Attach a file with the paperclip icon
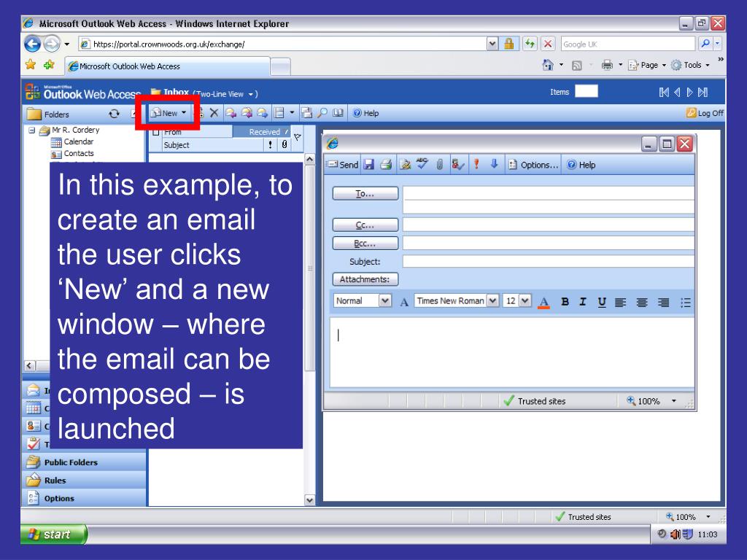747x560 pixels. [439, 165]
